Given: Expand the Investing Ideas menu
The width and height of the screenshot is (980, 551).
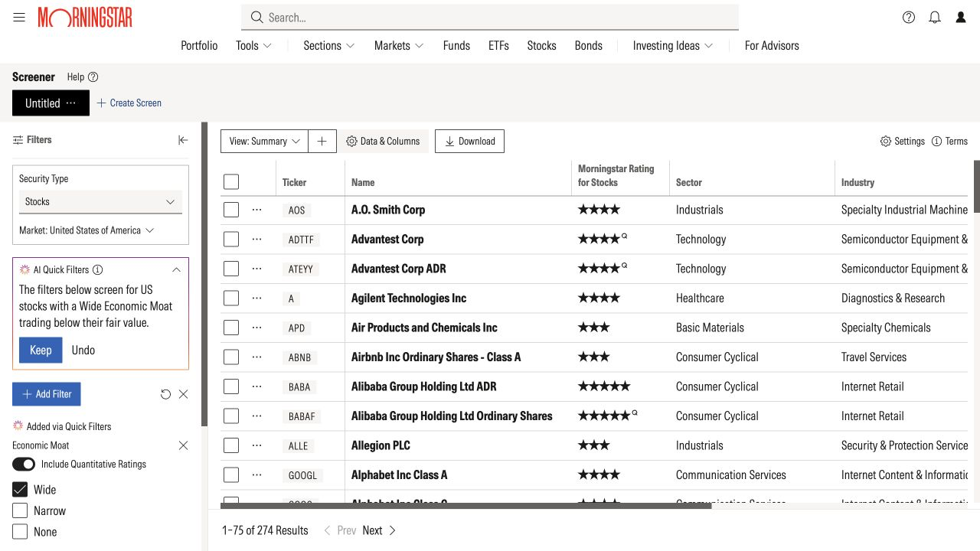Looking at the screenshot, I should point(673,46).
